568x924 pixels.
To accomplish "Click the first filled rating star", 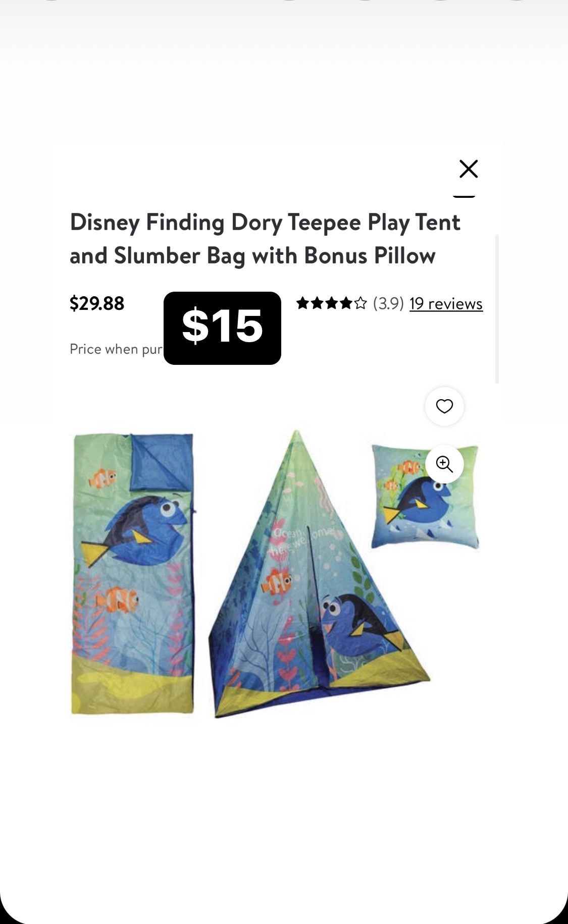I will [302, 303].
